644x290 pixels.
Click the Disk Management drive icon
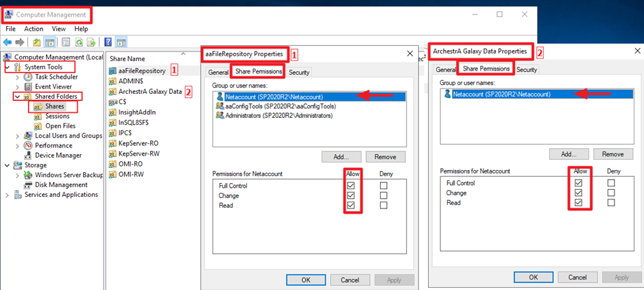pyautogui.click(x=28, y=185)
